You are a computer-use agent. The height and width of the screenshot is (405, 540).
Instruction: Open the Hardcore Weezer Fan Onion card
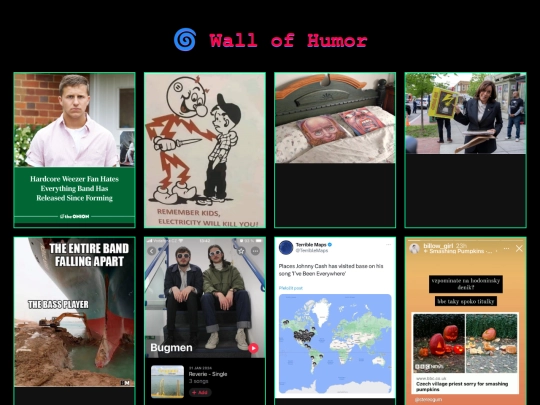point(74,150)
